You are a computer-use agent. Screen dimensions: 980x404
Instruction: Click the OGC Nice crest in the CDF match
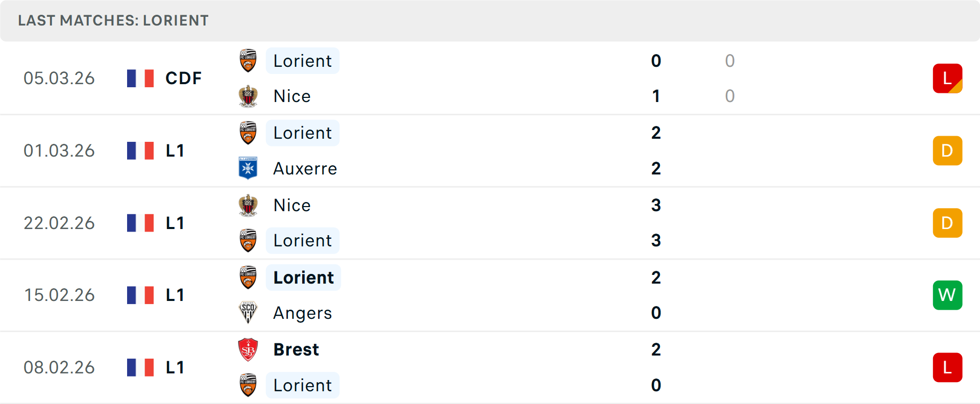click(x=248, y=96)
